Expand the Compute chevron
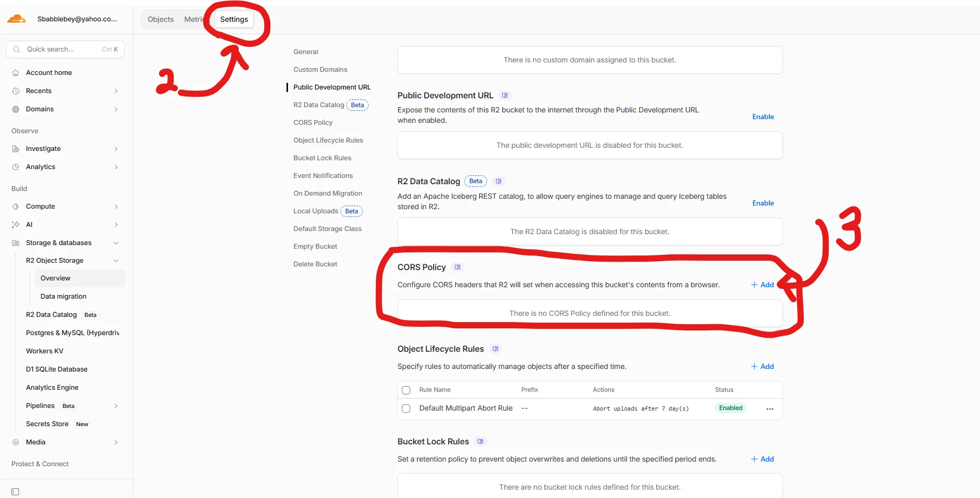 click(116, 207)
